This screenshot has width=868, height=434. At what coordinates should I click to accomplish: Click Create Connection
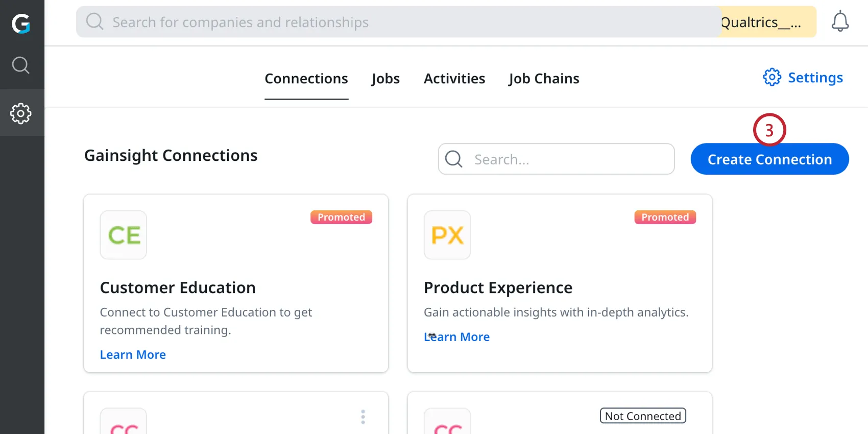[x=769, y=159]
